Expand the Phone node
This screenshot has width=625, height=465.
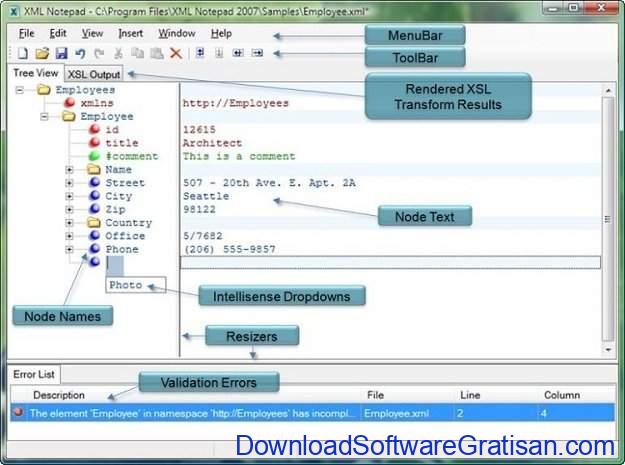point(69,249)
